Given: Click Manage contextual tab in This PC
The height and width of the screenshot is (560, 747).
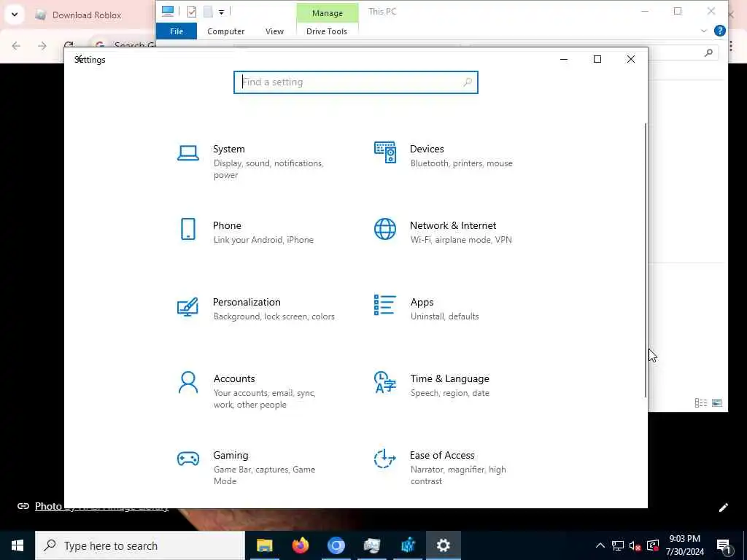Looking at the screenshot, I should point(328,13).
